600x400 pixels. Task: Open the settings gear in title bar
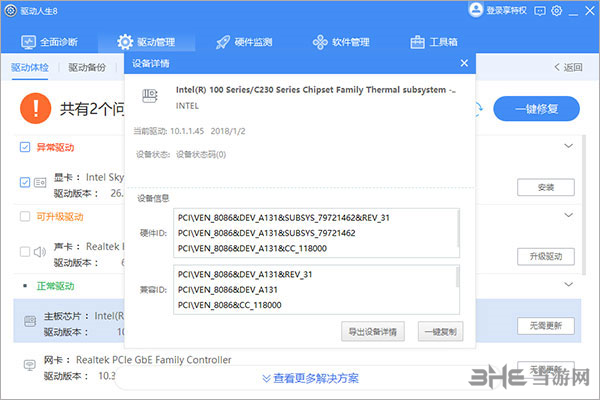(556, 11)
